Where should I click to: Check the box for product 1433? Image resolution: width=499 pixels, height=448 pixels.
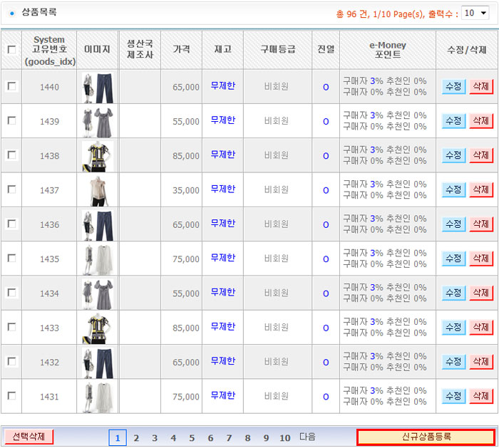click(11, 327)
